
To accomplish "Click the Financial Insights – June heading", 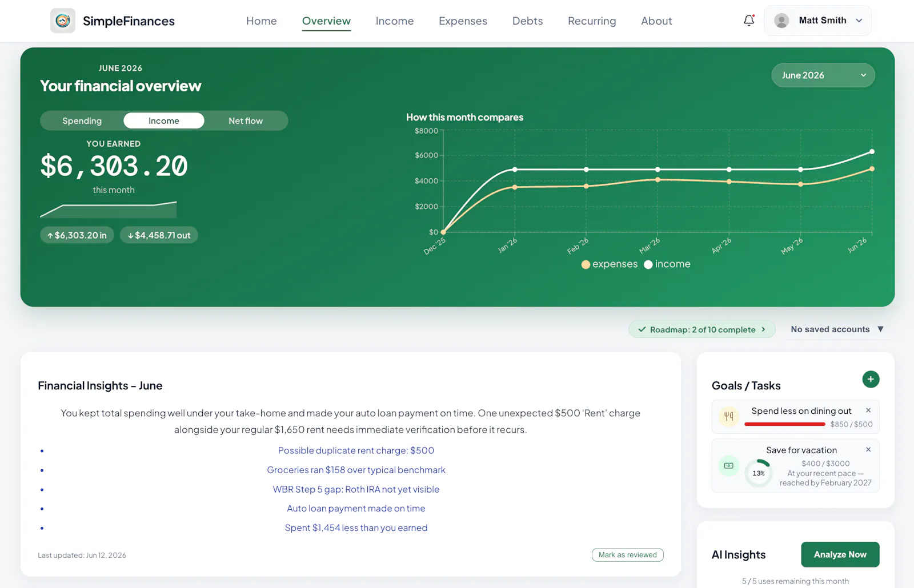I will point(100,386).
